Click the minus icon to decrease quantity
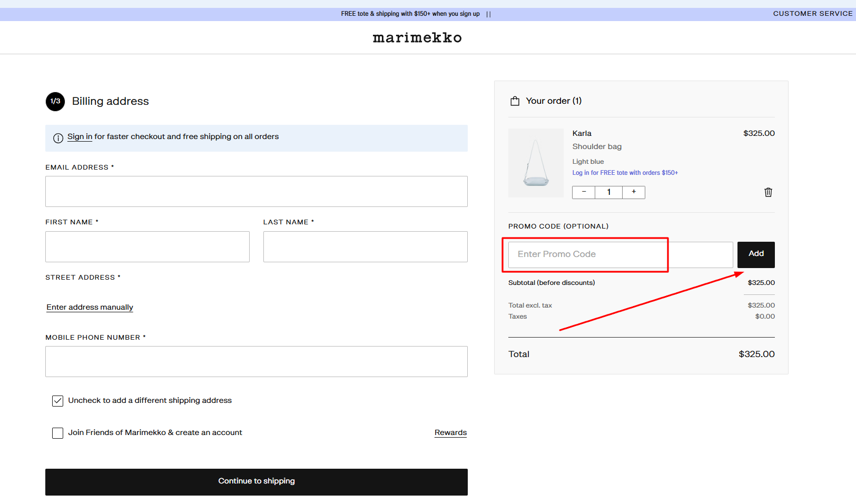Viewport: 856px width, 504px height. [x=583, y=192]
